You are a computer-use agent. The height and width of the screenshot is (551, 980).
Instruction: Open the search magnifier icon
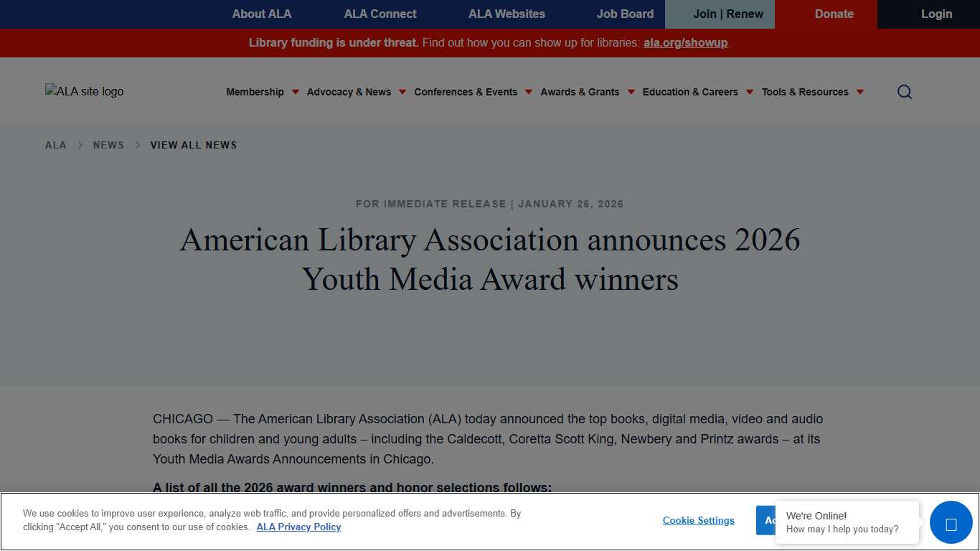point(904,92)
